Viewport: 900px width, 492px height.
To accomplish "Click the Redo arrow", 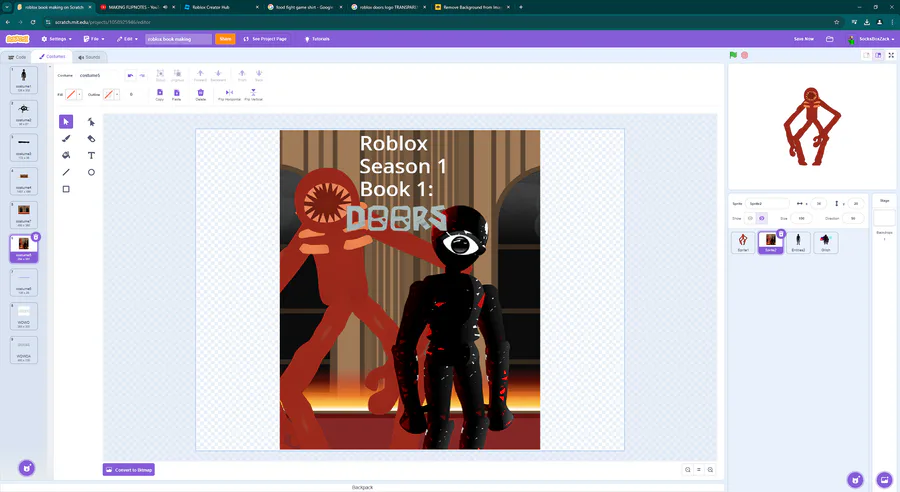I will [142, 75].
